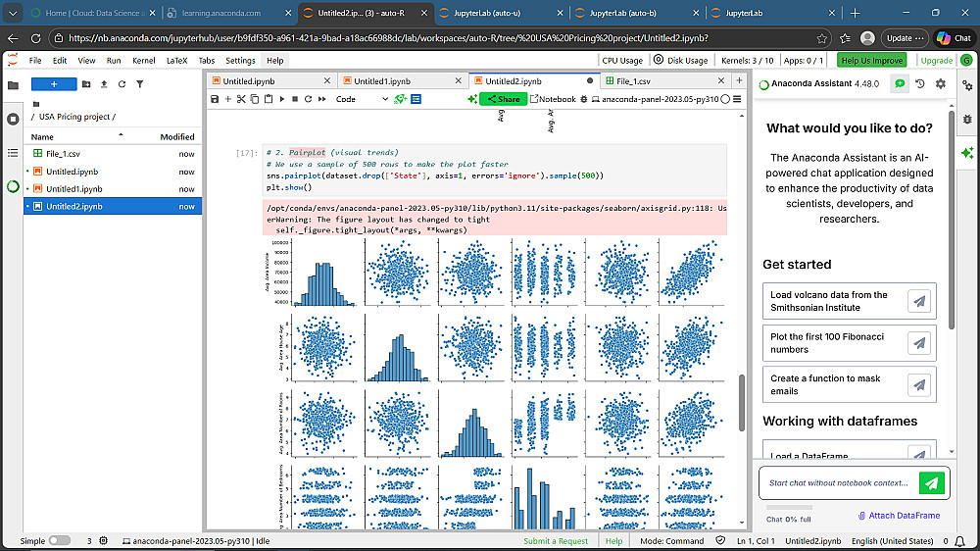Open the cell type Code dropdown
Viewport: 980px width, 551px height.
(x=362, y=99)
